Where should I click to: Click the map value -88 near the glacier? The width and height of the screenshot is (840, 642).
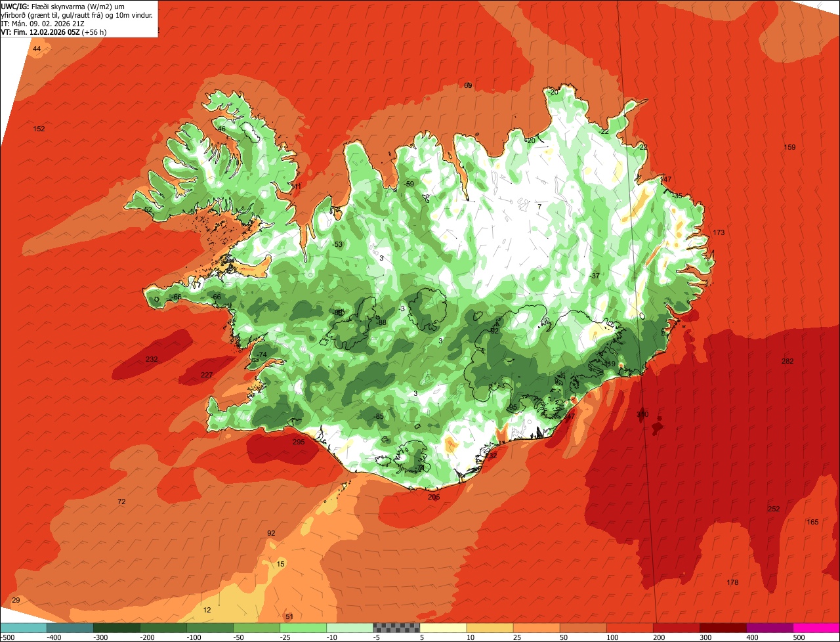coord(381,322)
